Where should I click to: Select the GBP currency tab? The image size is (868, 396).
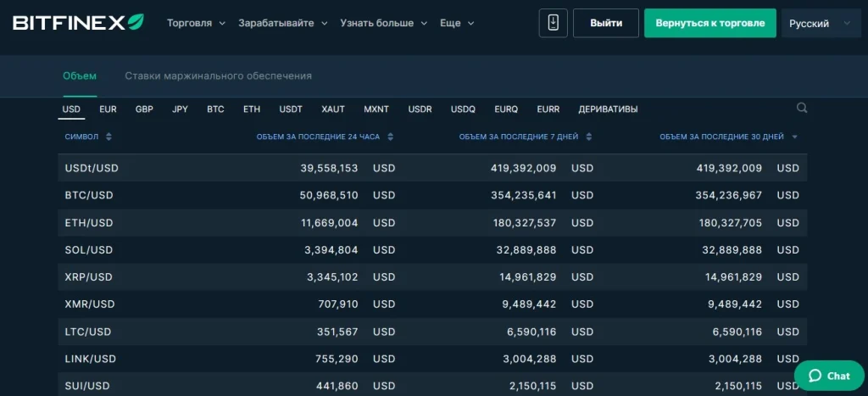(144, 109)
